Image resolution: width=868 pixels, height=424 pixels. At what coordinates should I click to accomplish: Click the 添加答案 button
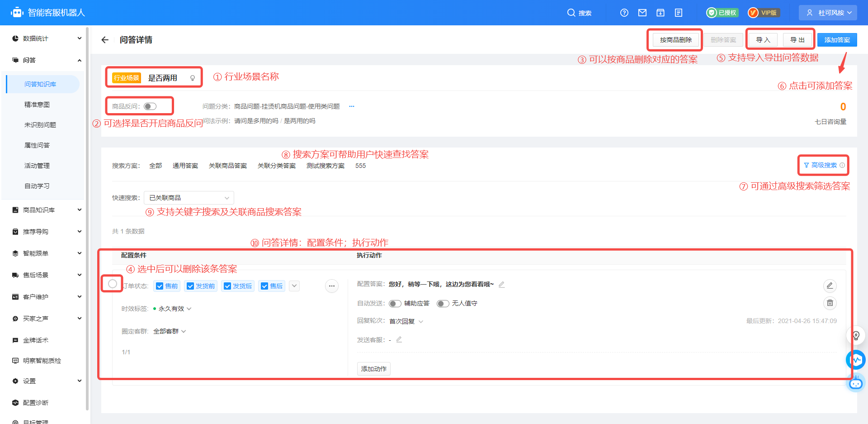tap(837, 40)
